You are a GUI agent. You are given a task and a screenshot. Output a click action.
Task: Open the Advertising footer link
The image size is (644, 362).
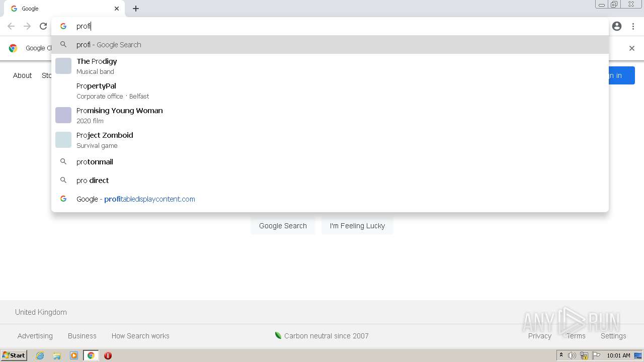click(35, 336)
